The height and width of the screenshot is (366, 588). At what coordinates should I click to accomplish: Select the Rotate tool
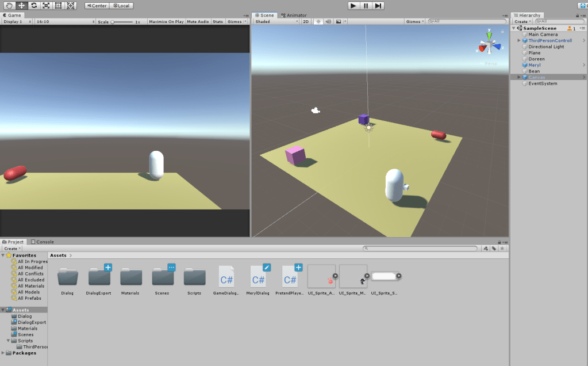pos(34,6)
